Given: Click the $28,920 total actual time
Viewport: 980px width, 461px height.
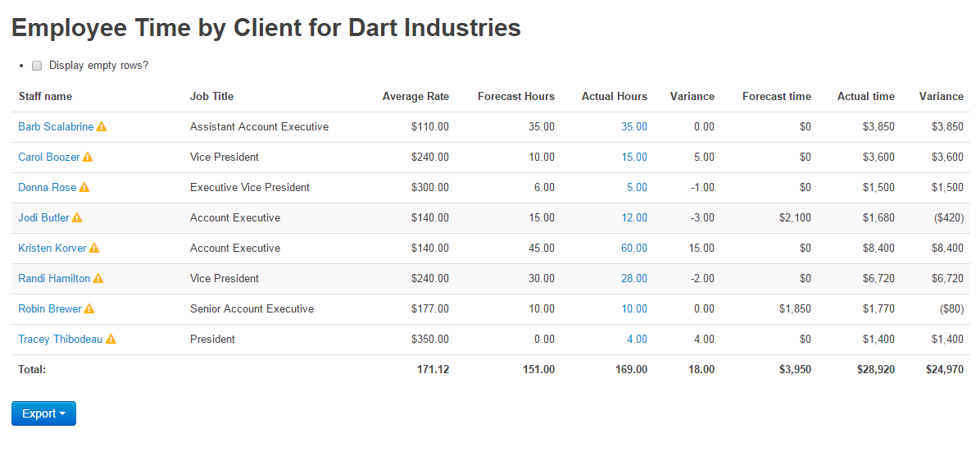Looking at the screenshot, I should click(x=876, y=369).
